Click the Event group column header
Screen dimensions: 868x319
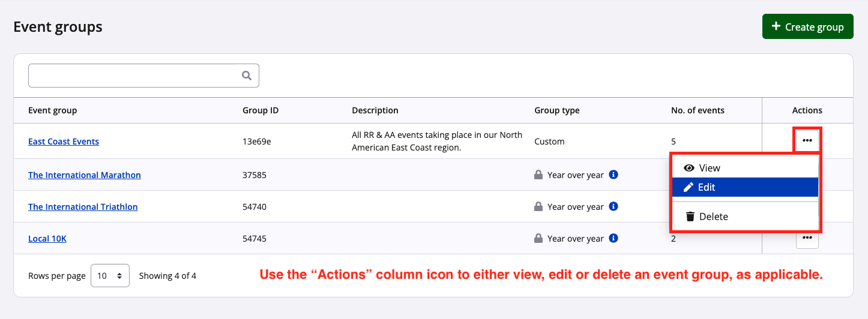(53, 110)
